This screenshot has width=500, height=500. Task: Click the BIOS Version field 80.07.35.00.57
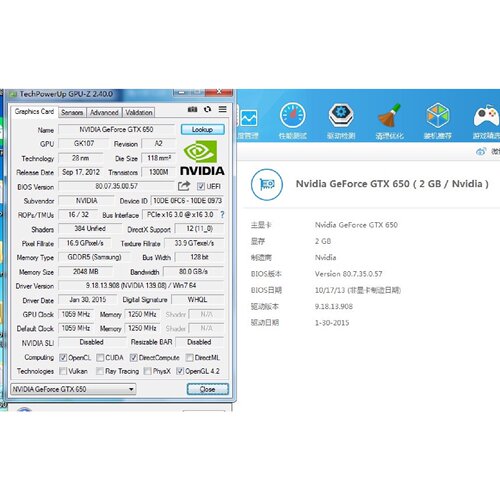click(x=116, y=186)
